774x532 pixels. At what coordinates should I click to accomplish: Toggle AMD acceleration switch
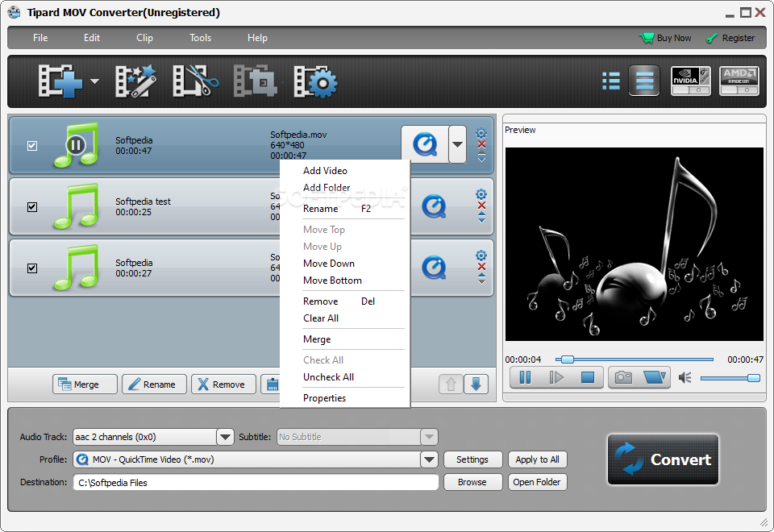pyautogui.click(x=739, y=81)
